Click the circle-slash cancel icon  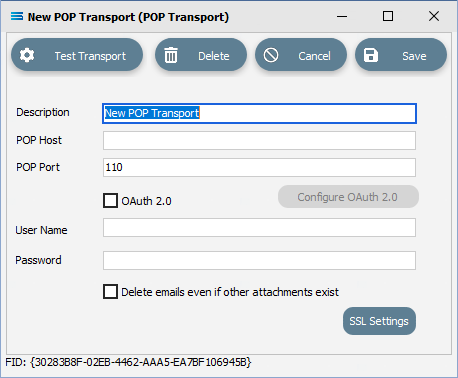[271, 55]
